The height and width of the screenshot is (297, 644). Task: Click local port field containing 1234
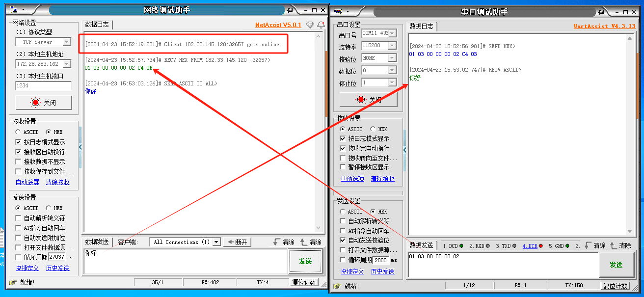pyautogui.click(x=43, y=85)
